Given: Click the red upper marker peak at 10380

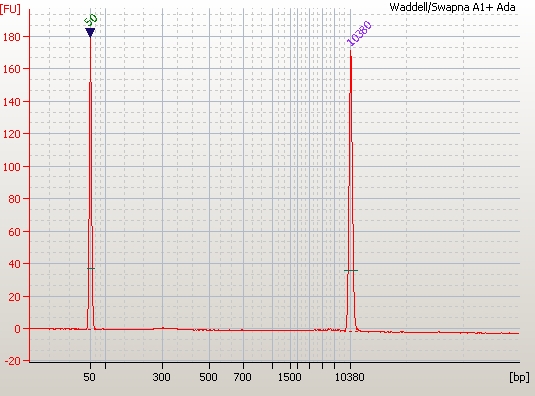Looking at the screenshot, I should click(x=351, y=191).
